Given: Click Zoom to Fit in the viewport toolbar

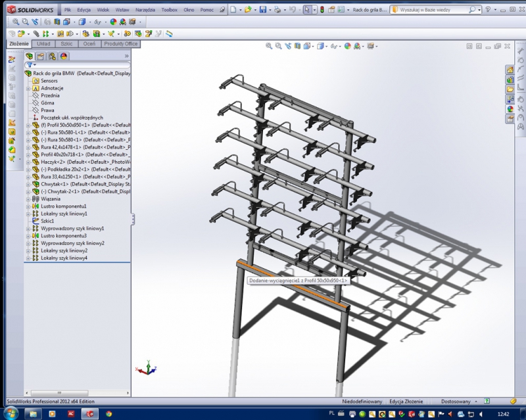Looking at the screenshot, I should 269,46.
